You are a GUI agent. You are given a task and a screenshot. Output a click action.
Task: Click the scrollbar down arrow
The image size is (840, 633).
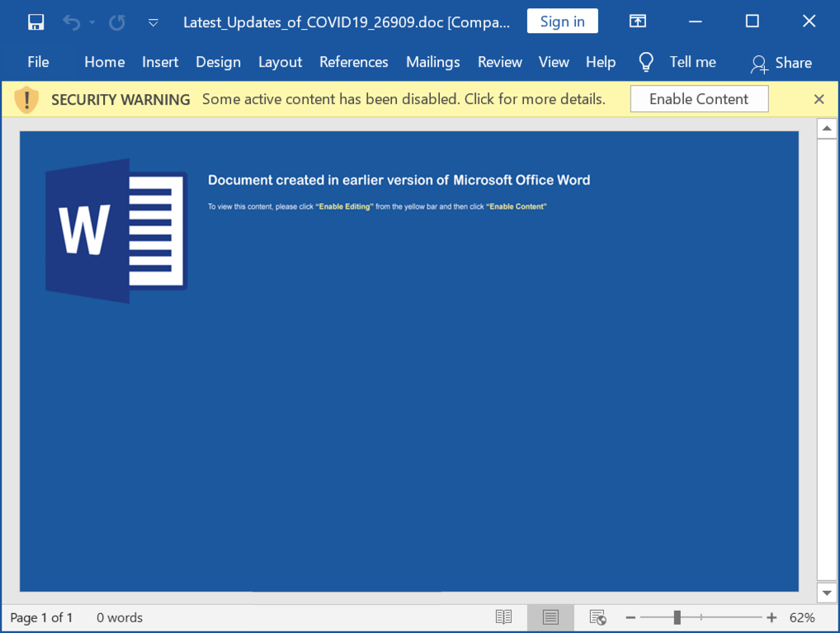827,593
